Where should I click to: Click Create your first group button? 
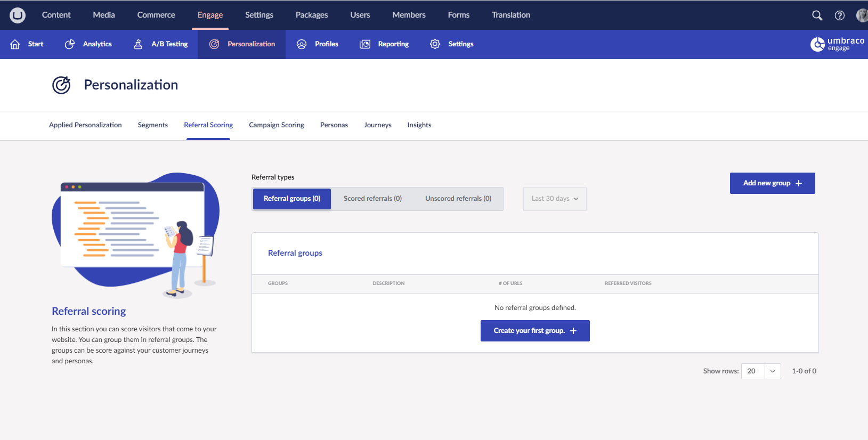point(535,331)
